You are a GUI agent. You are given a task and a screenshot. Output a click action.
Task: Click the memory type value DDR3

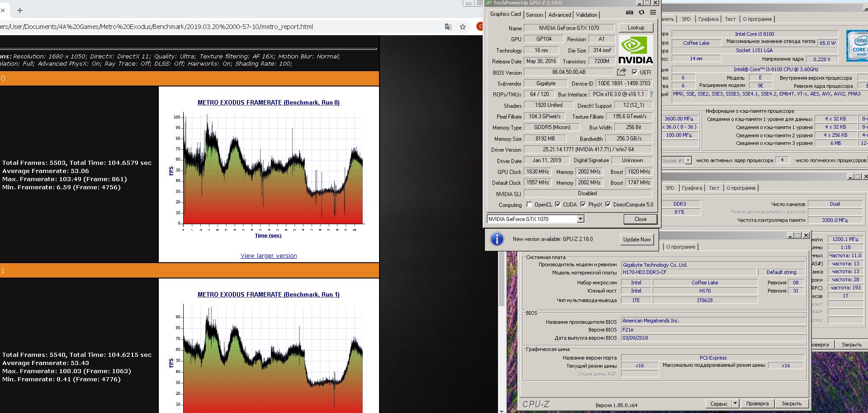679,204
